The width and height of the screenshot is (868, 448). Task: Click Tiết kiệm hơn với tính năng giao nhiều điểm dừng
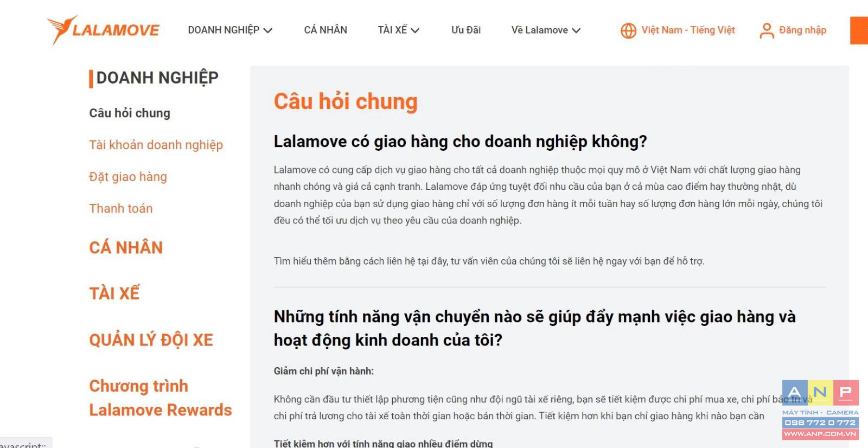(x=383, y=443)
